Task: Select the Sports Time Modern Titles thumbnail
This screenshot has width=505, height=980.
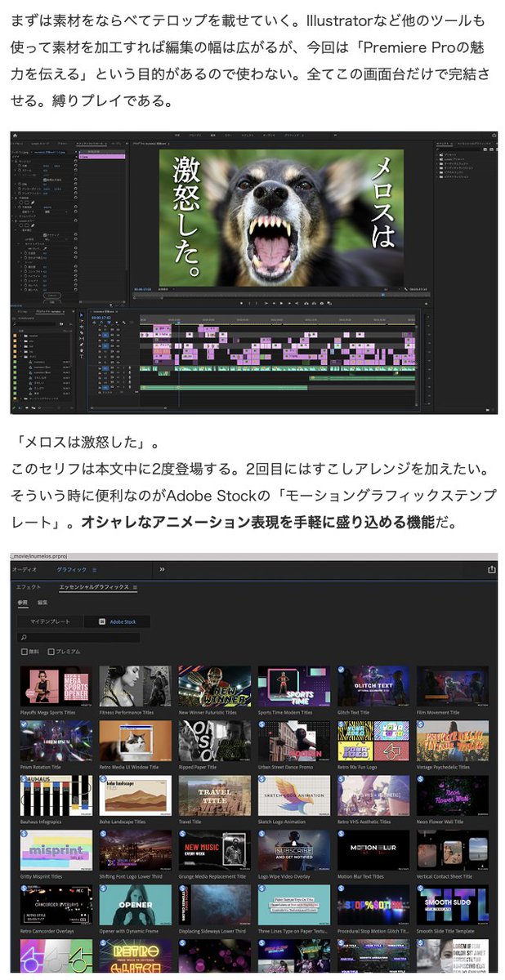Action: (x=294, y=686)
